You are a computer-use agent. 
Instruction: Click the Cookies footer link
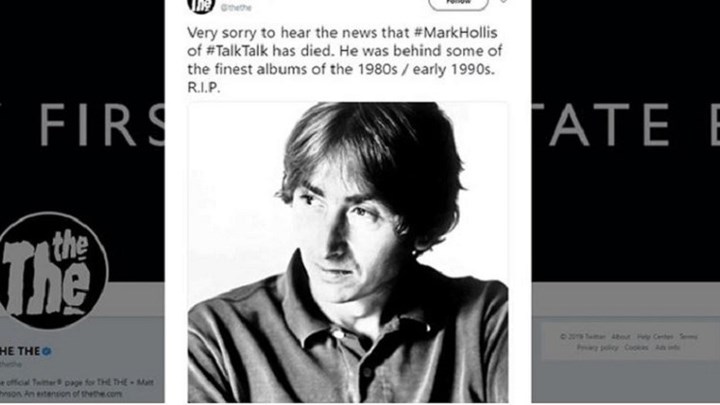(636, 348)
